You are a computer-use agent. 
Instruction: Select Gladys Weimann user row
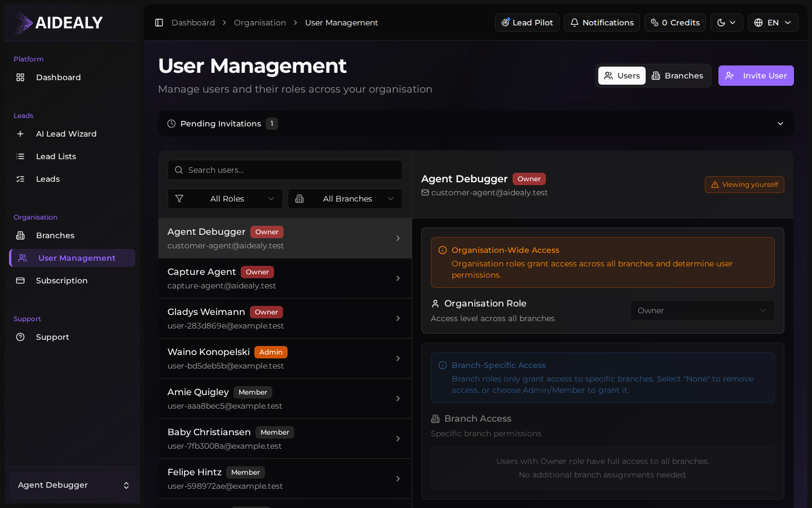coord(285,318)
